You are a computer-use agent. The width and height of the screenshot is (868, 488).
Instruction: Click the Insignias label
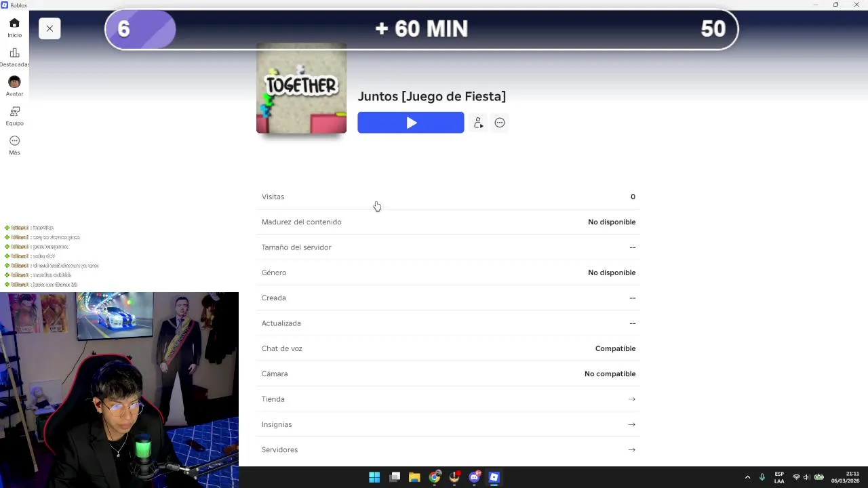[277, 424]
